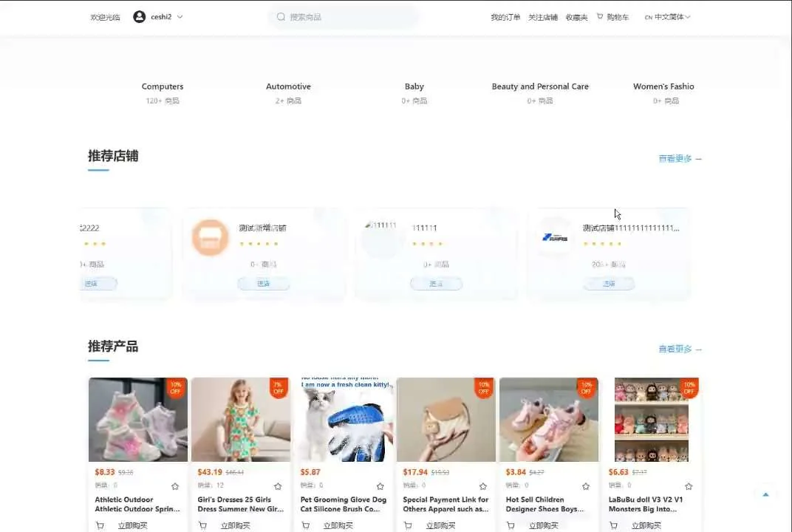Open the Computers category link
The height and width of the screenshot is (532, 792).
click(x=163, y=86)
